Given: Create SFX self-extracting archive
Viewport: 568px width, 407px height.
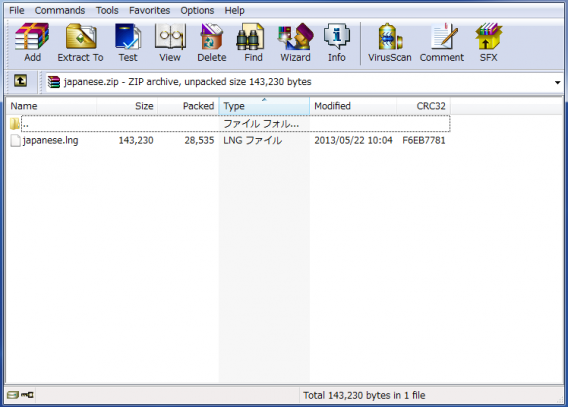Looking at the screenshot, I should (x=488, y=42).
